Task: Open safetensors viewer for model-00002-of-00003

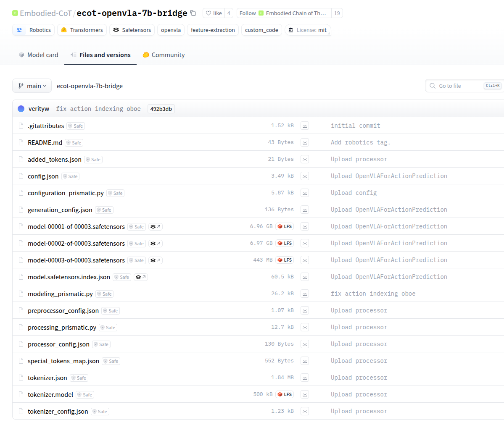Action: pyautogui.click(x=155, y=244)
